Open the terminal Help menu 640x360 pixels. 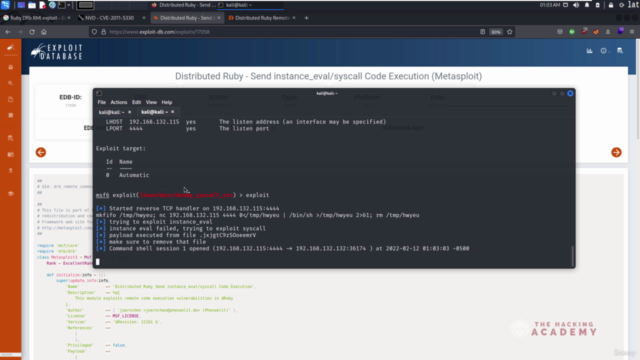point(167,102)
